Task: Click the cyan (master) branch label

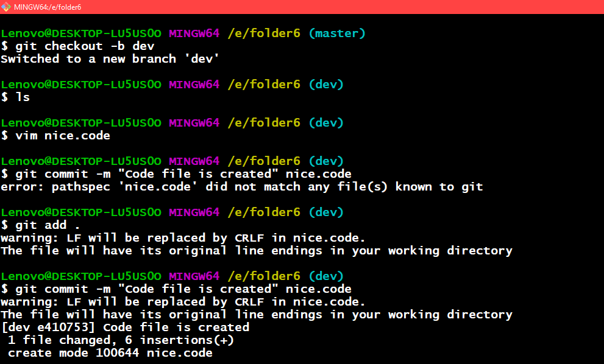Action: click(336, 33)
